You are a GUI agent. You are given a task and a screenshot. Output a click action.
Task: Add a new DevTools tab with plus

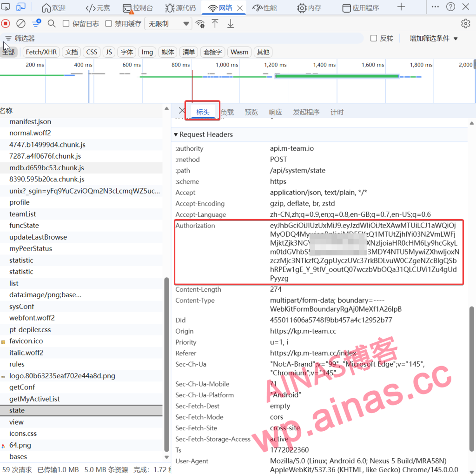click(401, 7)
